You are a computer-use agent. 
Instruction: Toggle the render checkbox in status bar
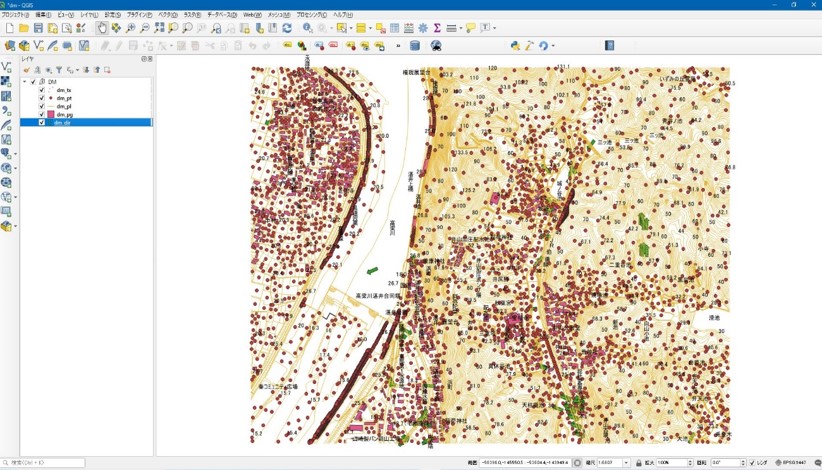click(x=752, y=463)
